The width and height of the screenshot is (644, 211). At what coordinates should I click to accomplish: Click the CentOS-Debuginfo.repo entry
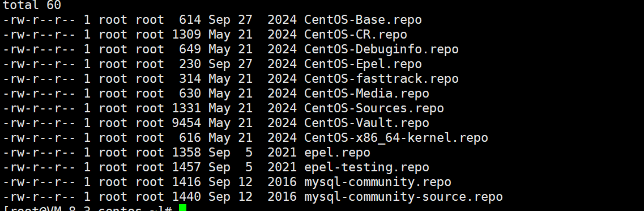pos(382,49)
